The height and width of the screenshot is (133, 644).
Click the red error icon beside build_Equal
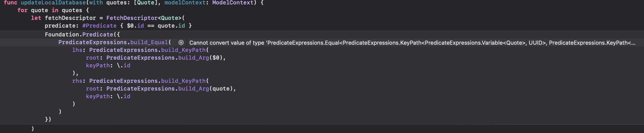(181, 42)
